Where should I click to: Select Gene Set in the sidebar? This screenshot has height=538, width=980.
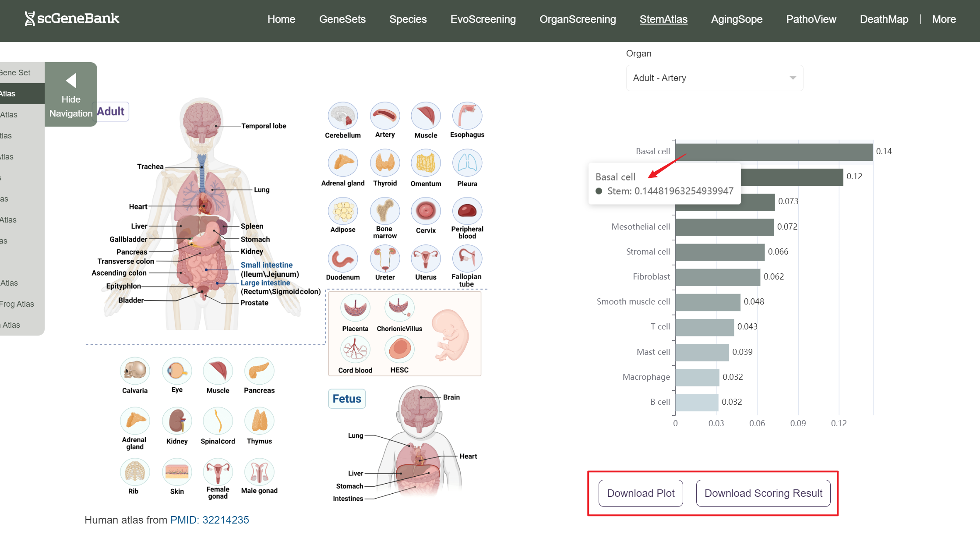(16, 73)
